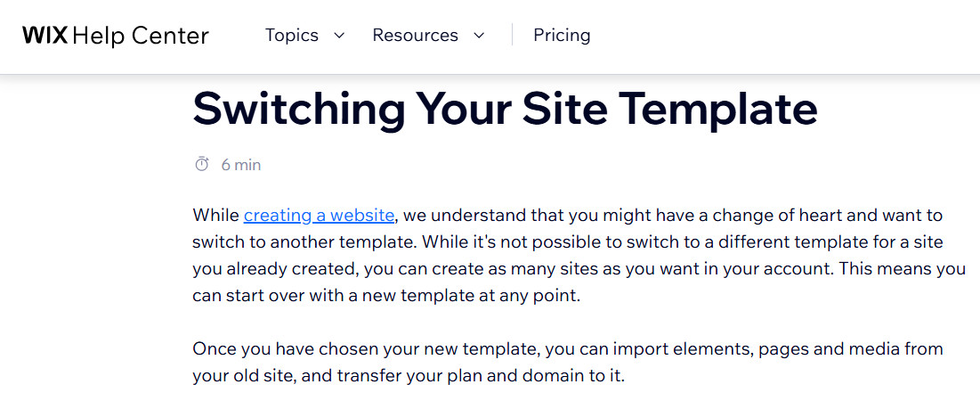Viewport: 980px width, 417px height.
Task: Click the "Help Center" header text
Action: [x=140, y=36]
